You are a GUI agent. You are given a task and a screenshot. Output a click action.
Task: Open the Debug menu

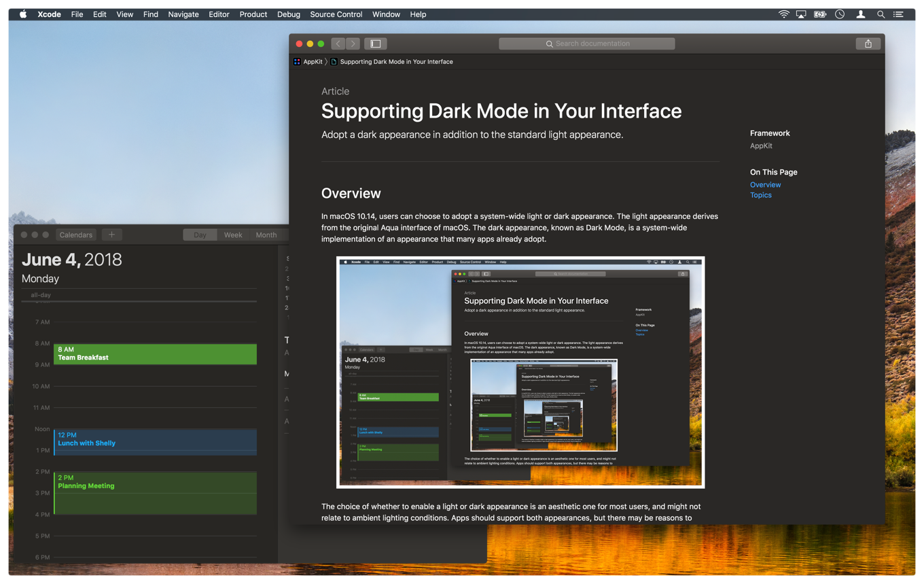coord(289,14)
